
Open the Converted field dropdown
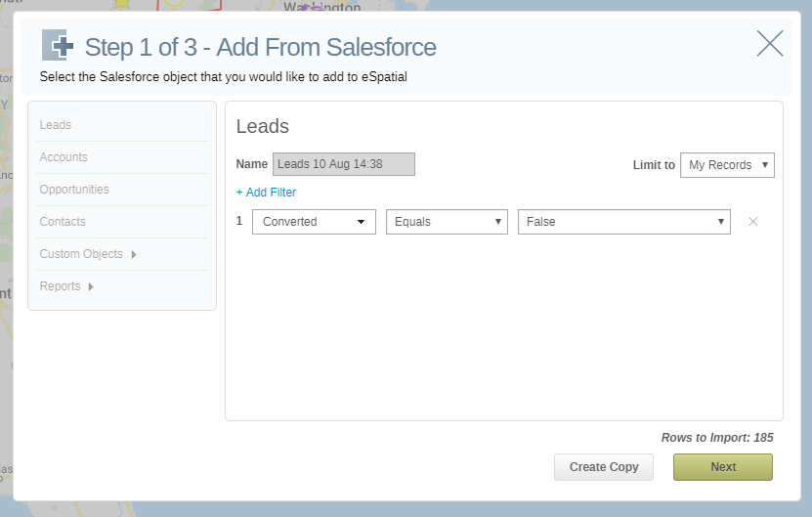(314, 222)
